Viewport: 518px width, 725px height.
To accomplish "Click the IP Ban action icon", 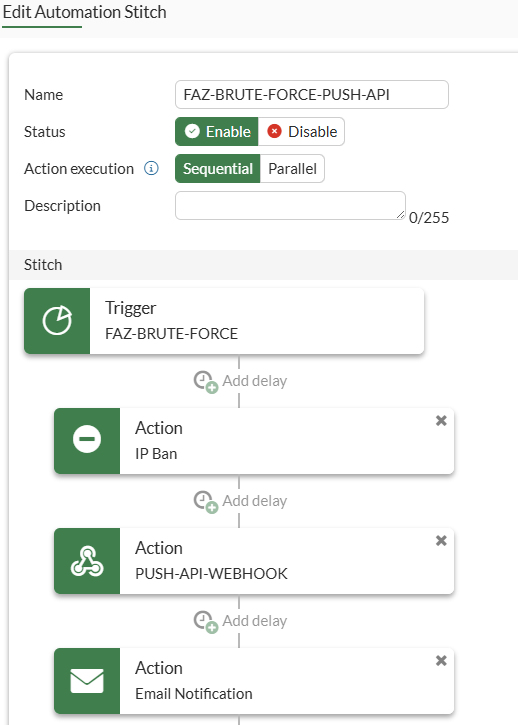I will click(87, 441).
